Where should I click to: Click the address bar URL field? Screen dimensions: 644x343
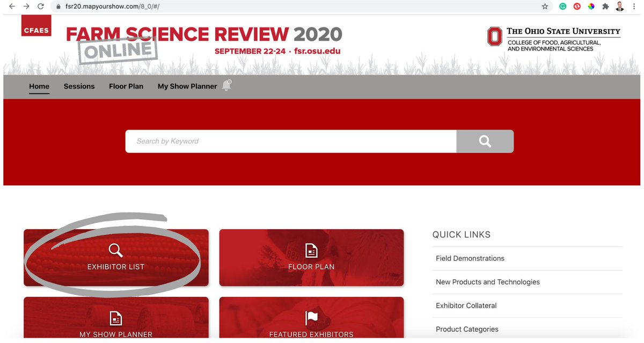point(301,6)
